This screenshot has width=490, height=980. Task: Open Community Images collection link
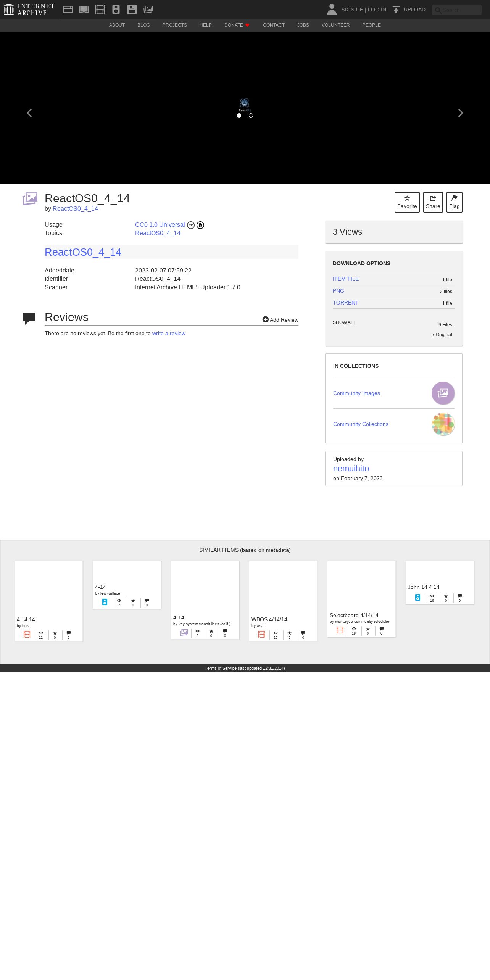(356, 393)
